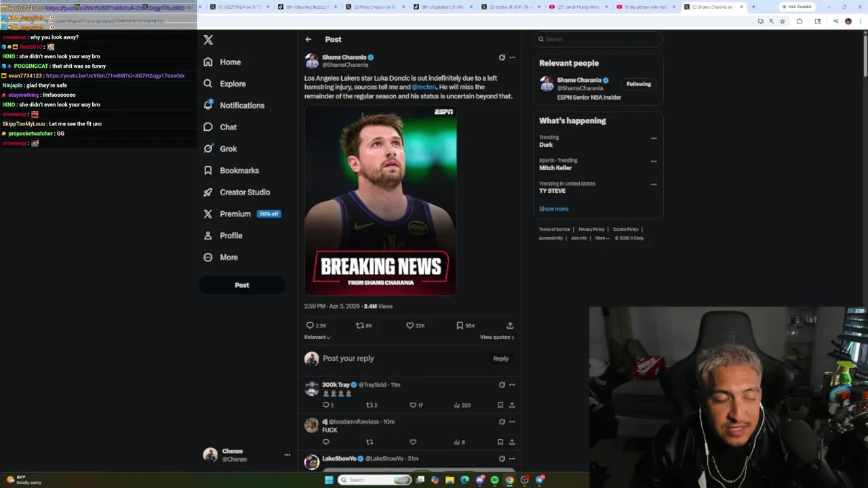868x488 pixels.
Task: Open Bookmarks in the sidebar
Action: tap(231, 170)
